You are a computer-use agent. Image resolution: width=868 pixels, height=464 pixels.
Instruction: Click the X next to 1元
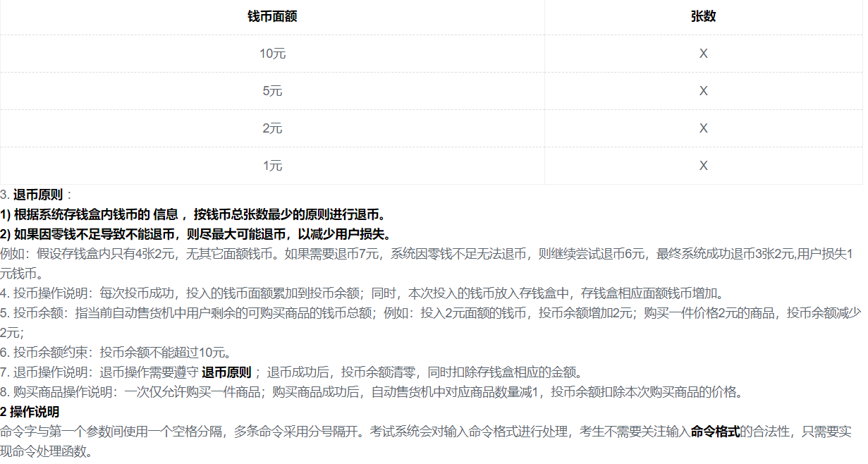tap(702, 165)
